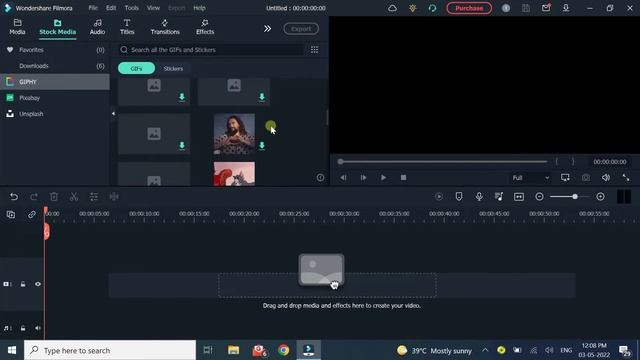Screen dimensions: 640x360
Task: Select the GIFs filter pill
Action: pos(136,68)
